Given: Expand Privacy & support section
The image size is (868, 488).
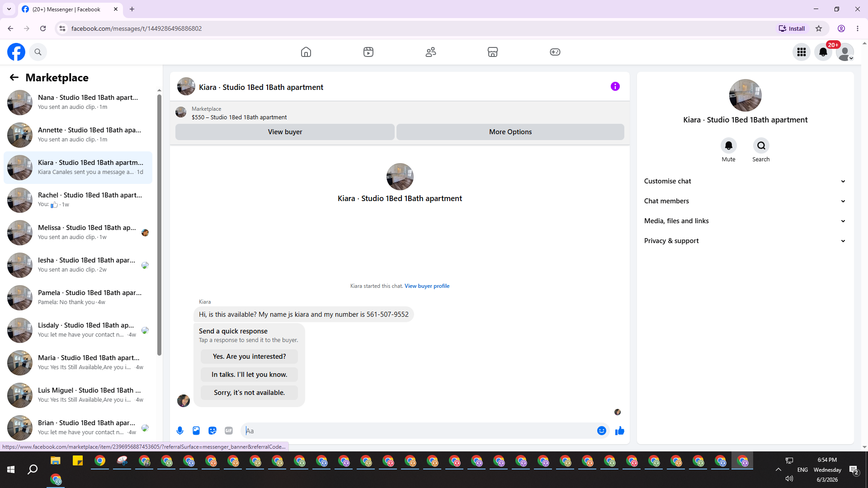Looking at the screenshot, I should [745, 241].
